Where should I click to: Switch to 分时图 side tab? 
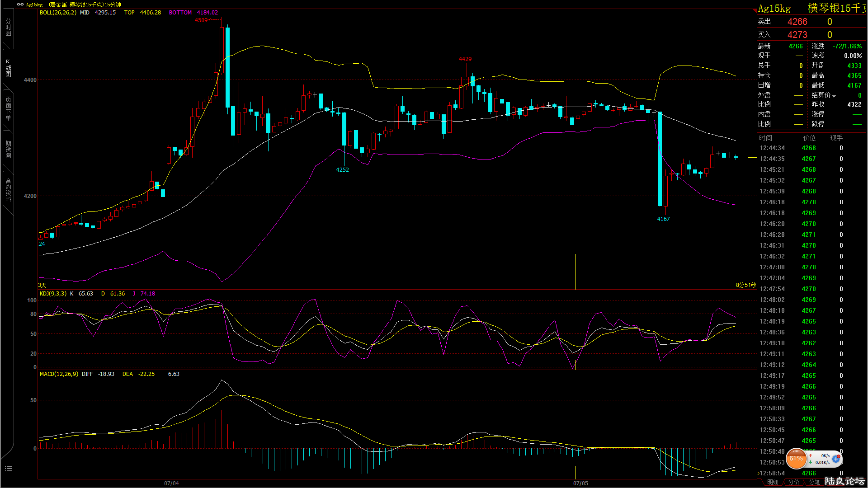(x=8, y=28)
